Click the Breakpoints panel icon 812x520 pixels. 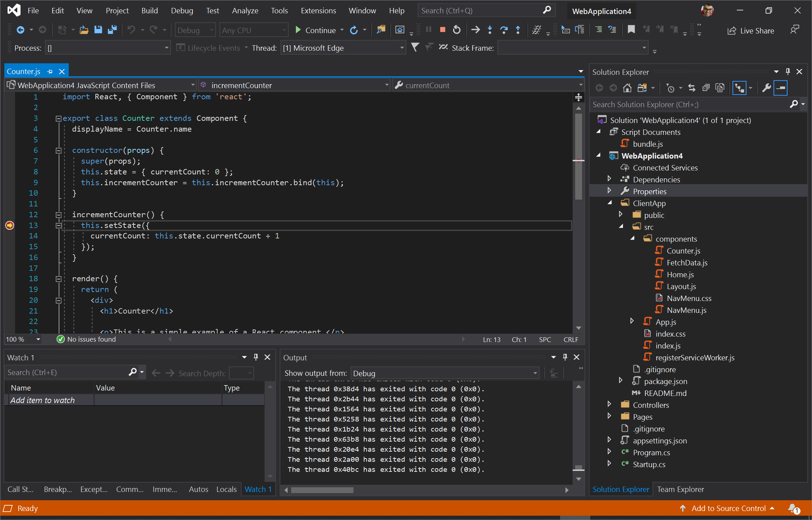[x=58, y=489]
